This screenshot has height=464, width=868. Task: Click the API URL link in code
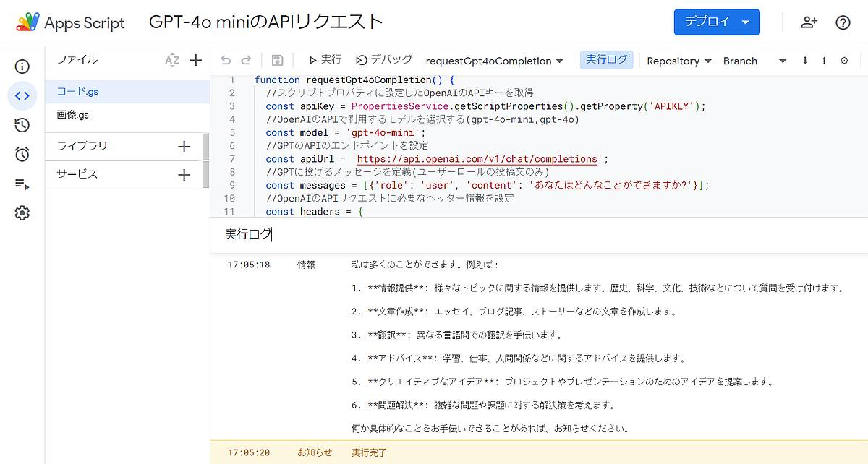pos(477,159)
